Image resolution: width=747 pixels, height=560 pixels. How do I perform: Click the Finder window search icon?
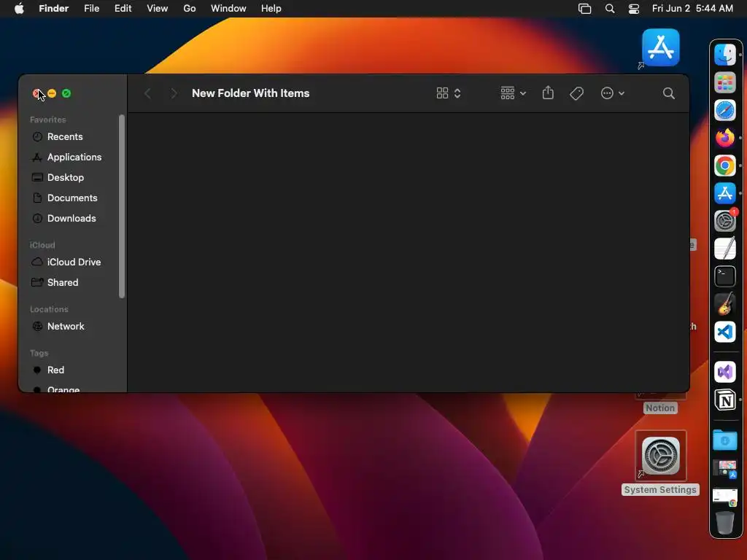point(668,93)
